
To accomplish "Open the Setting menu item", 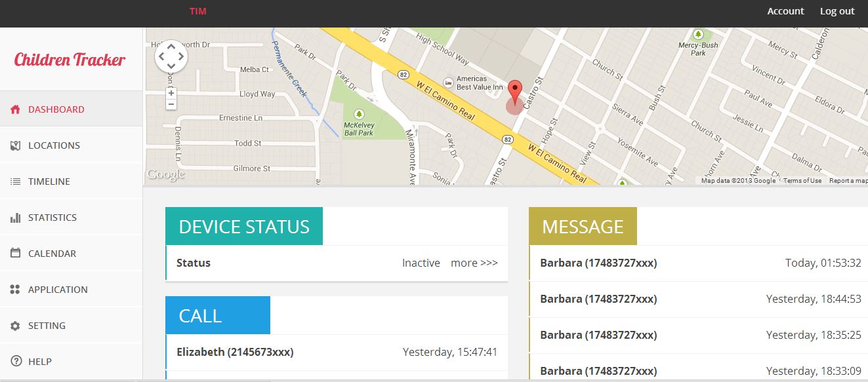I will pos(71,326).
